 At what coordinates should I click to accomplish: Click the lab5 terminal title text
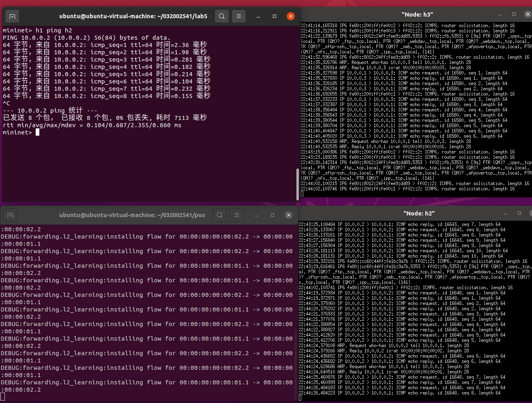tap(133, 16)
